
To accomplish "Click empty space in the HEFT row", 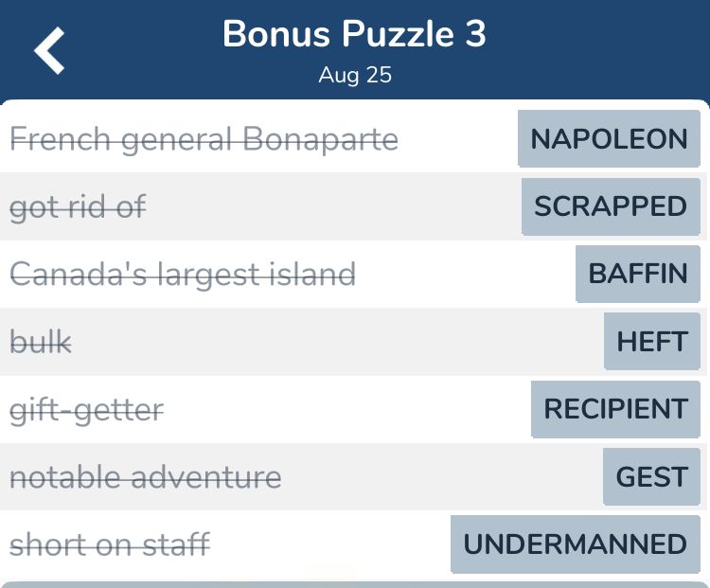I will click(x=337, y=342).
